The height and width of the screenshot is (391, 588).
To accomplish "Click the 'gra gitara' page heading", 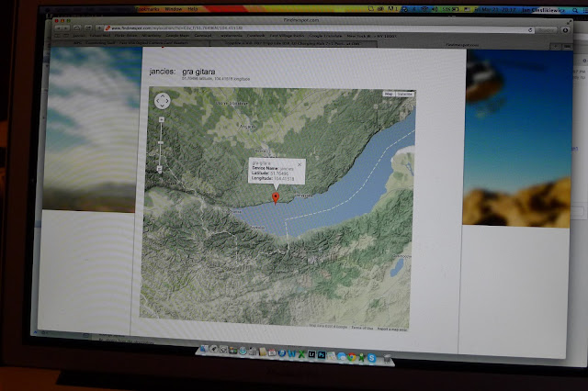I will [198, 72].
